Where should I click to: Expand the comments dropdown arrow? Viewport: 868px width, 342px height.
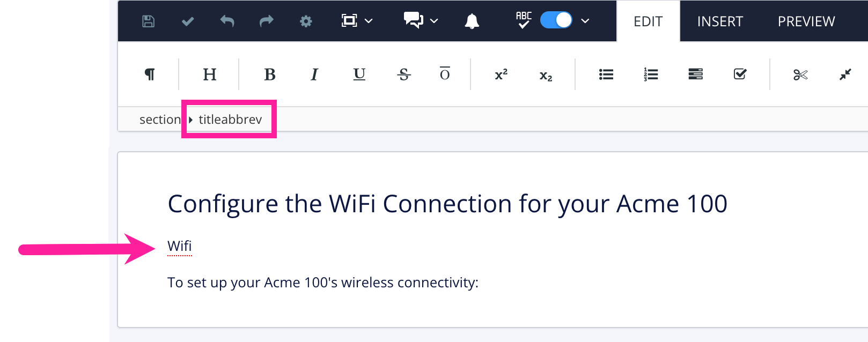point(435,21)
